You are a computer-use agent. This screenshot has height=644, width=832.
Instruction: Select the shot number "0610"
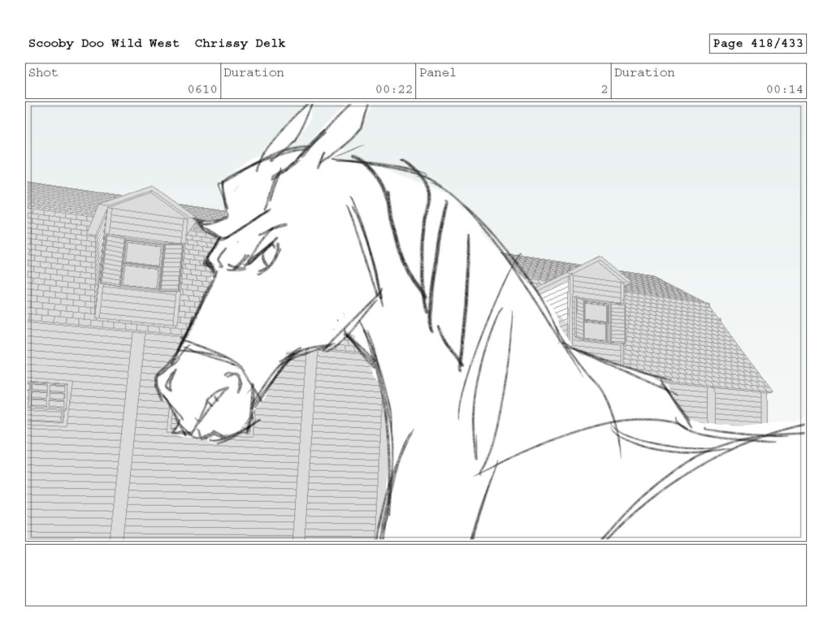pos(202,89)
